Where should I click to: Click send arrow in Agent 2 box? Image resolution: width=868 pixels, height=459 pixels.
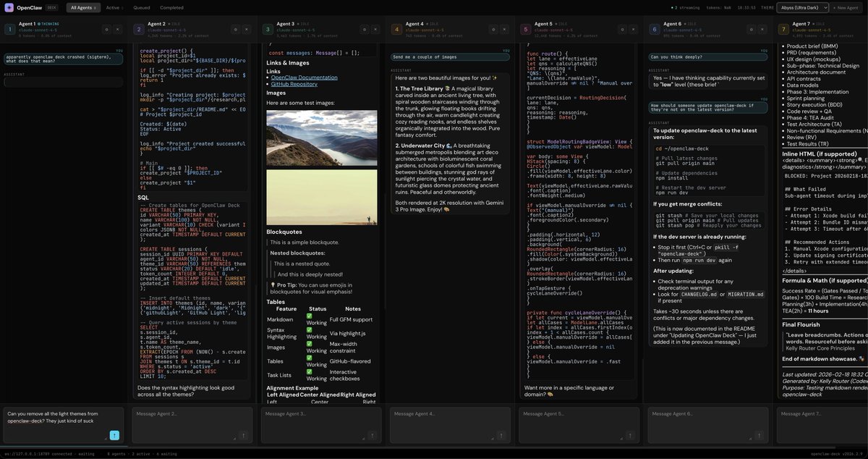243,435
